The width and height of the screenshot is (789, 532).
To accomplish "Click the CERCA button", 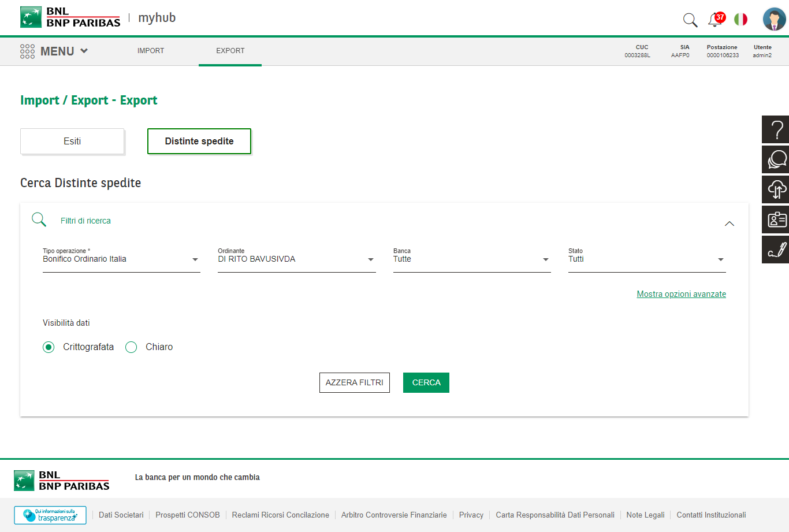I will pyautogui.click(x=426, y=382).
